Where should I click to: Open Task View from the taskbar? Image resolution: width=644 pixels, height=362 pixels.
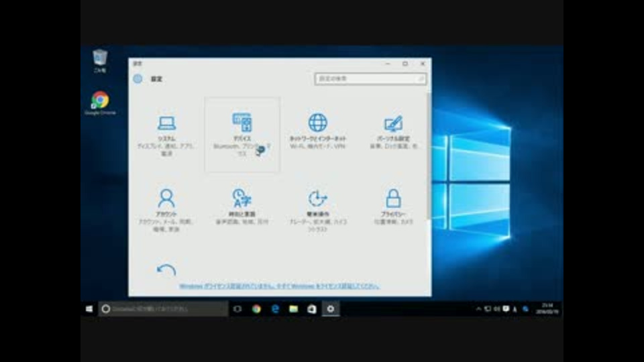click(x=237, y=308)
